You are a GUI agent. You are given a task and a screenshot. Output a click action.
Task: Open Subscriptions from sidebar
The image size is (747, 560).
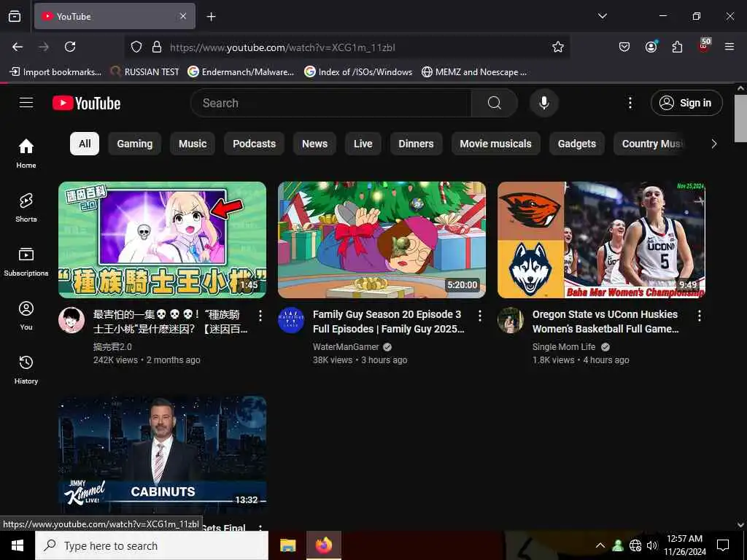point(26,262)
